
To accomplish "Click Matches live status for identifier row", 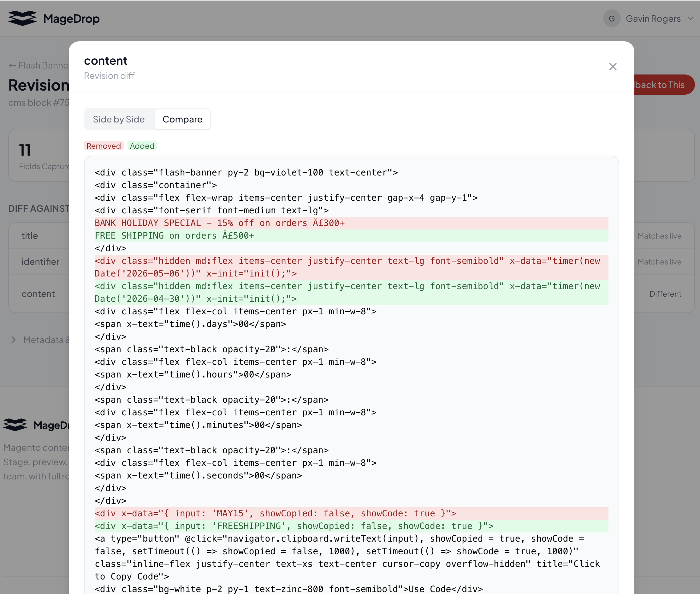I will pos(659,262).
